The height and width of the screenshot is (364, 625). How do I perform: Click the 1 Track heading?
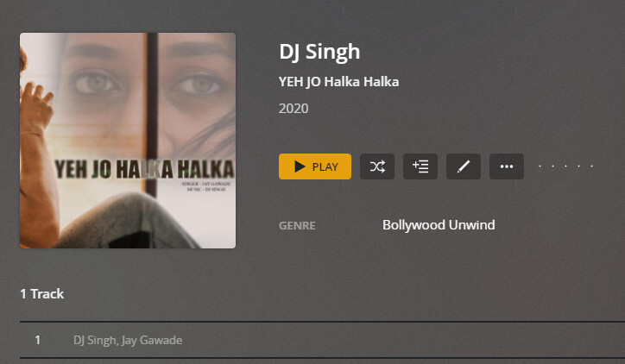tap(41, 294)
